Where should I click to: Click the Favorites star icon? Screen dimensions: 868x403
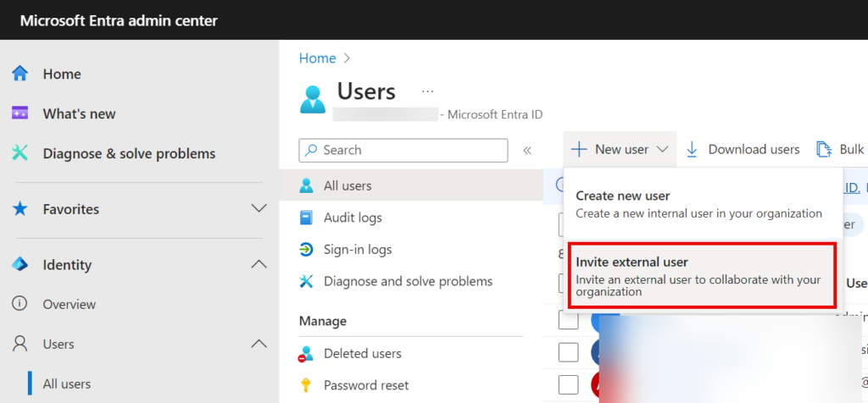click(20, 209)
